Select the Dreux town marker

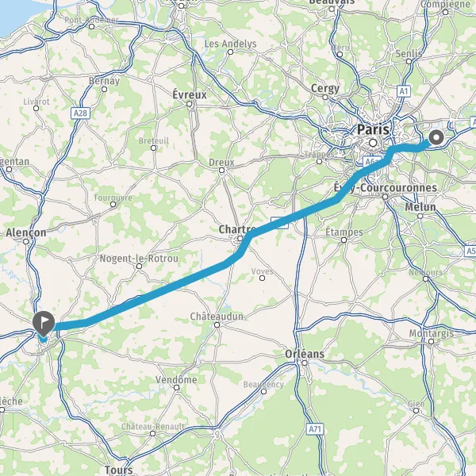221,171
